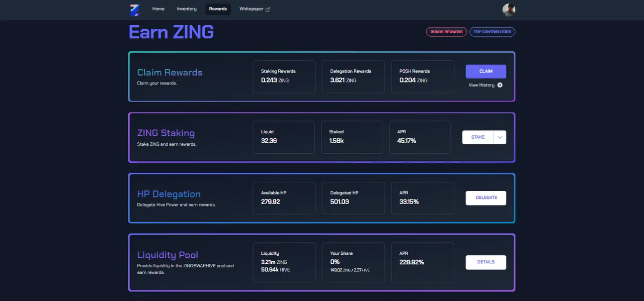Open the Inventory nav item

(x=187, y=9)
